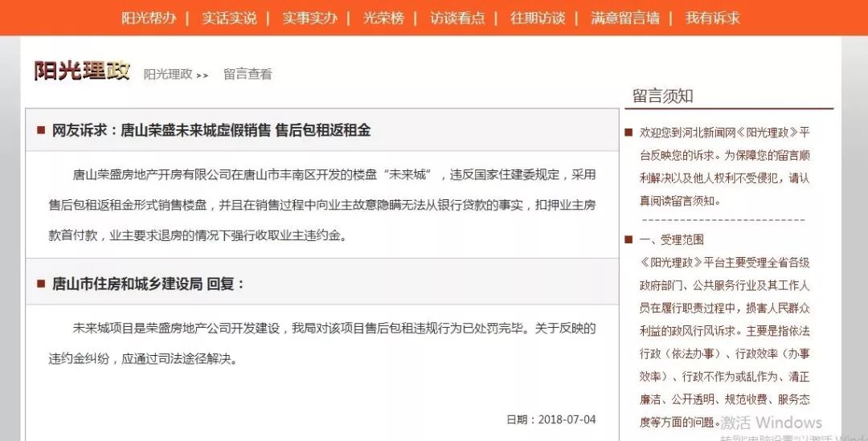Viewport: 868px width, 441px height.
Task: Click the 留言查看 breadcrumb text
Action: pos(248,74)
